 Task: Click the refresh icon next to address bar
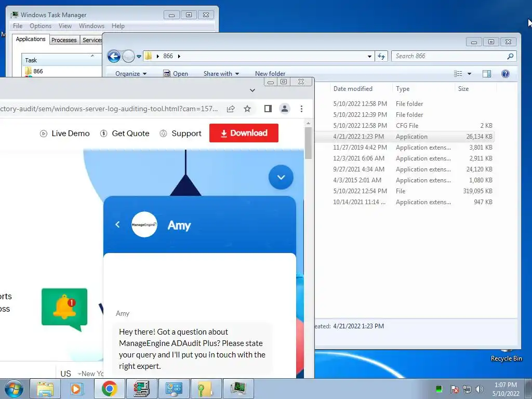(x=381, y=56)
